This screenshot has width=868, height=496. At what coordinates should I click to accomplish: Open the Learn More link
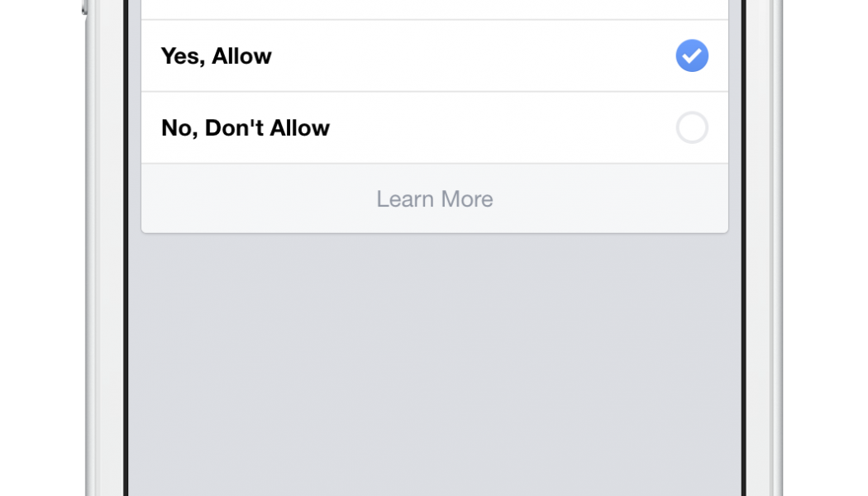click(435, 198)
